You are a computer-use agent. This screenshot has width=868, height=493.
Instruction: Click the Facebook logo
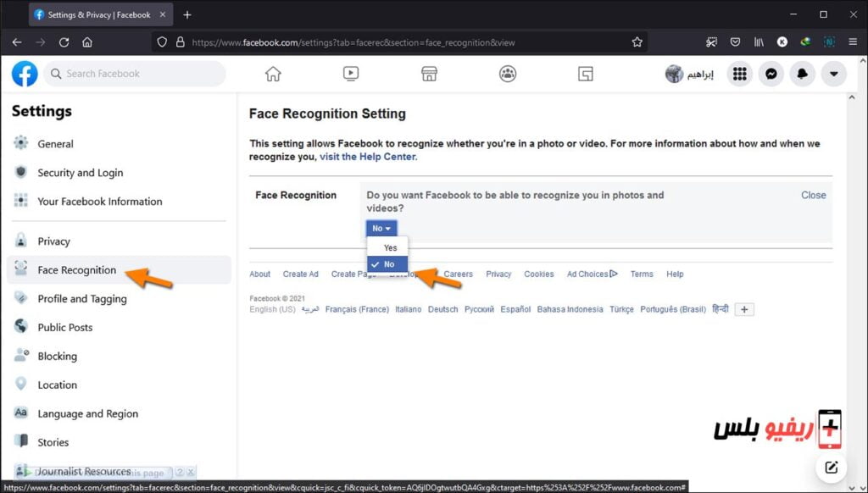(x=25, y=74)
